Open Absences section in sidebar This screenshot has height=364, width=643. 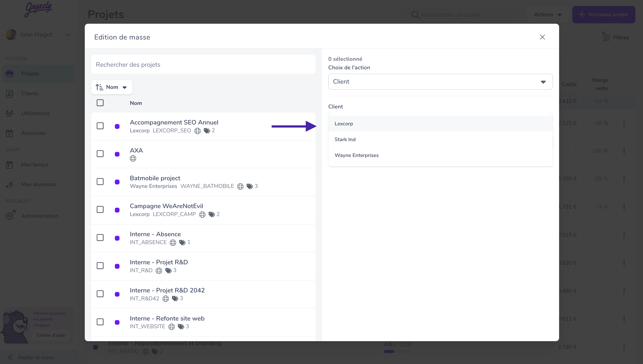[39, 133]
